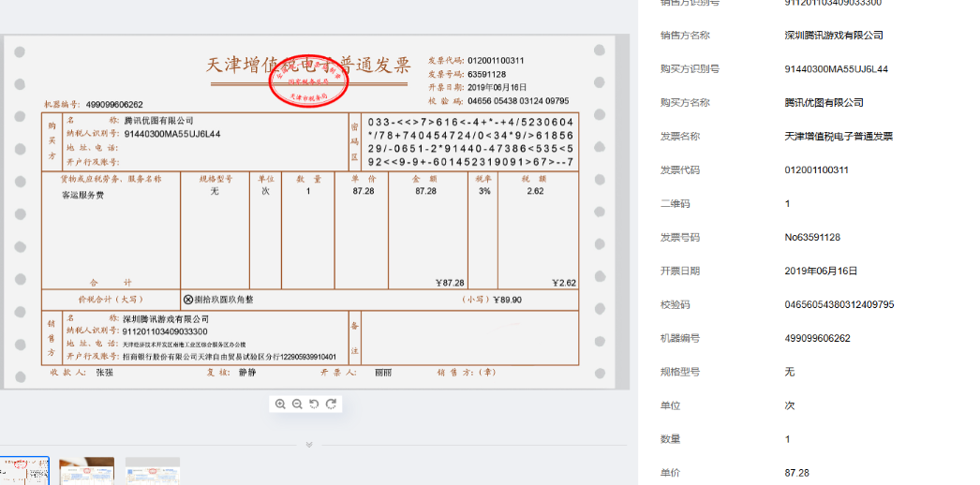
Task: Rotate the invoice counter-clockwise
Action: (314, 404)
